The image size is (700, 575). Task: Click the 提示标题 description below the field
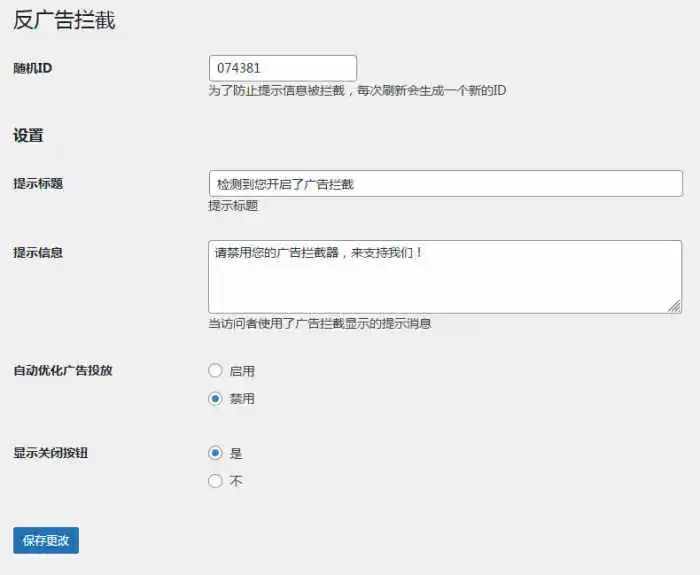pyautogui.click(x=233, y=206)
